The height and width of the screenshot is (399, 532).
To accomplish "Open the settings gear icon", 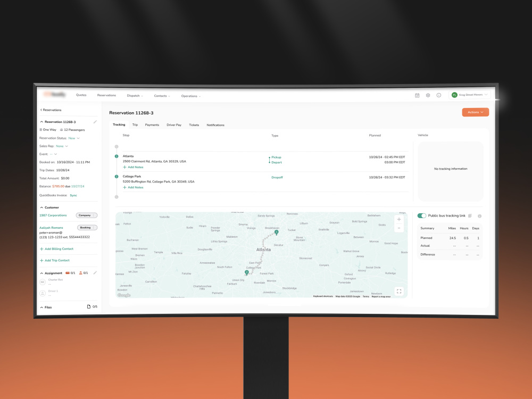I will pos(428,95).
